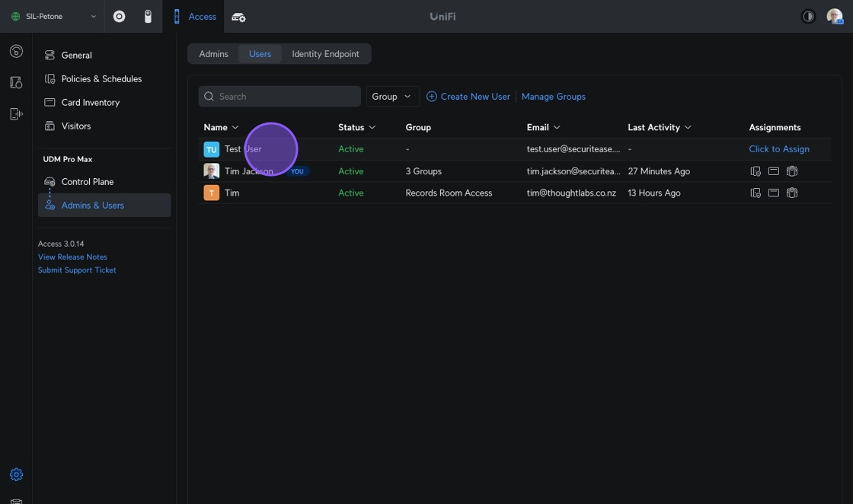
Task: Open Policies & Schedules in the sidebar
Action: pos(101,79)
